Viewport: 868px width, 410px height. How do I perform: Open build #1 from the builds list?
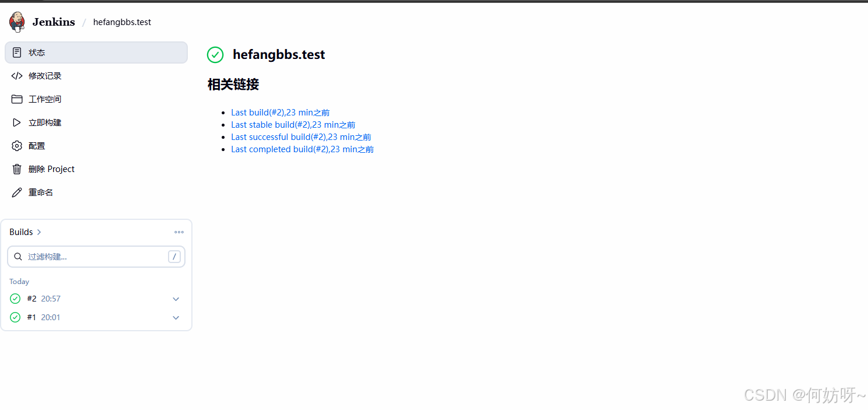(x=32, y=317)
